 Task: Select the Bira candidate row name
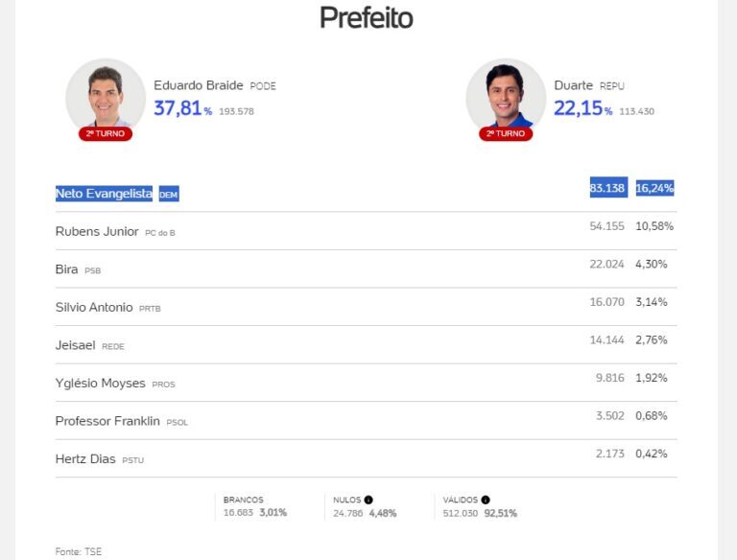tap(66, 269)
